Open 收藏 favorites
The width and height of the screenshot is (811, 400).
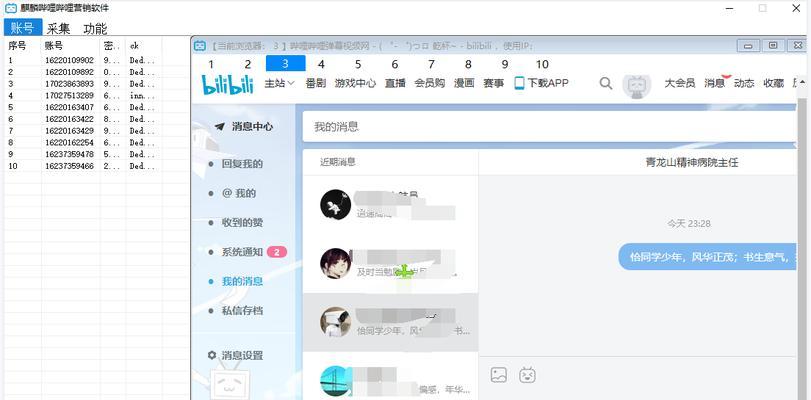[x=774, y=83]
